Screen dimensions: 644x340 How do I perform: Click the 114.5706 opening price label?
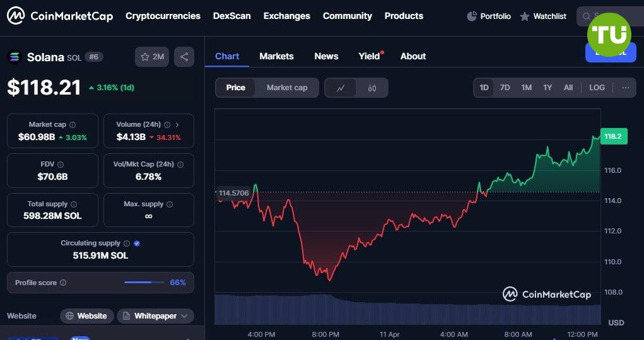pos(233,192)
